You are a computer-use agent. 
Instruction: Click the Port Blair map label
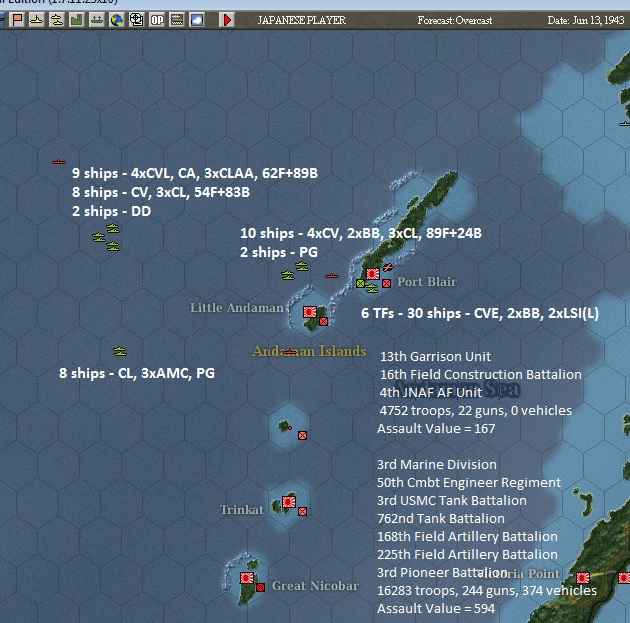pos(427,282)
